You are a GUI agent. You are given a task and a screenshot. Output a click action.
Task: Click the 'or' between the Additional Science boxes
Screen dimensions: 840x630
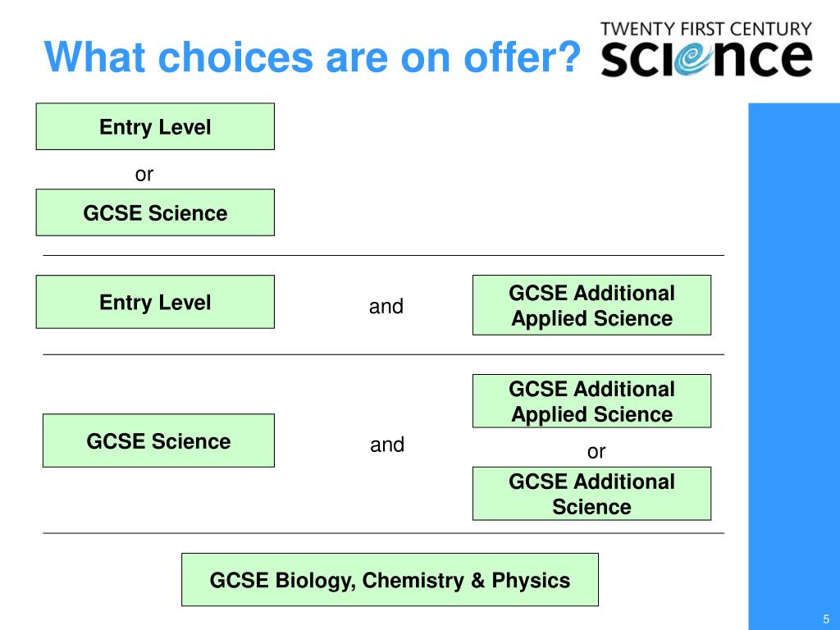click(x=596, y=452)
